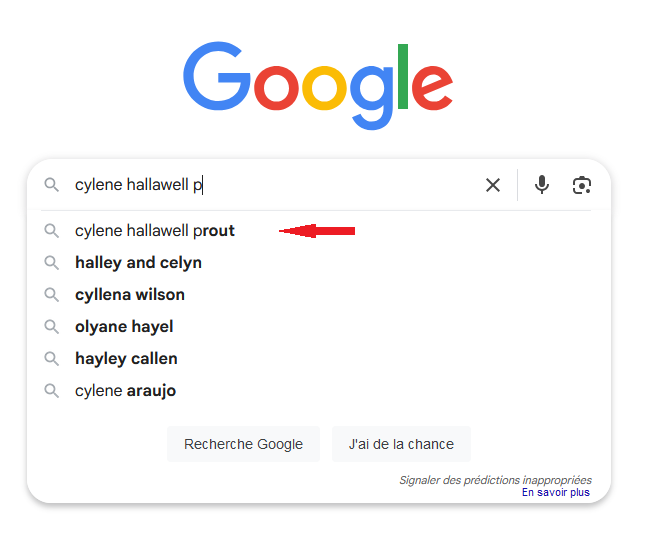Click 'Signaler des prédictions inappropriées' text
Viewport: 645px width, 543px height.
click(x=495, y=480)
